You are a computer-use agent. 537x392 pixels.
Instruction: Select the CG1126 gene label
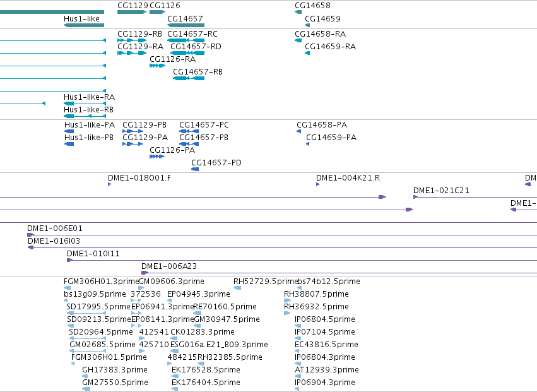[x=165, y=6]
